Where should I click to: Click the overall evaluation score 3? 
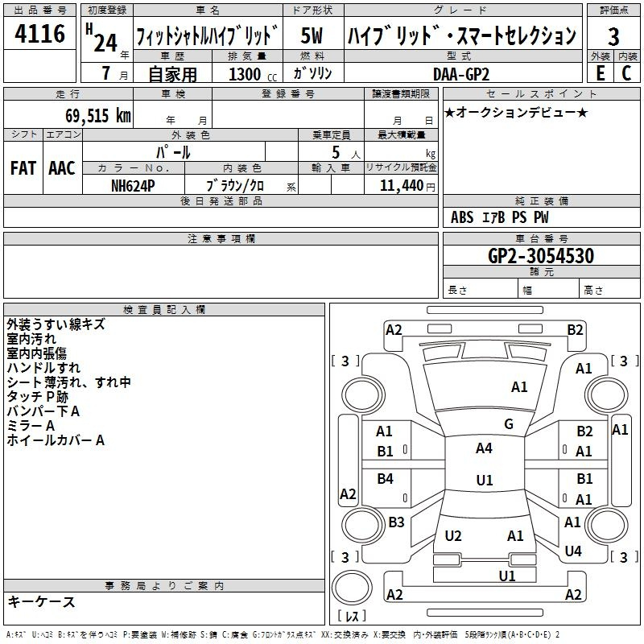[x=613, y=36]
